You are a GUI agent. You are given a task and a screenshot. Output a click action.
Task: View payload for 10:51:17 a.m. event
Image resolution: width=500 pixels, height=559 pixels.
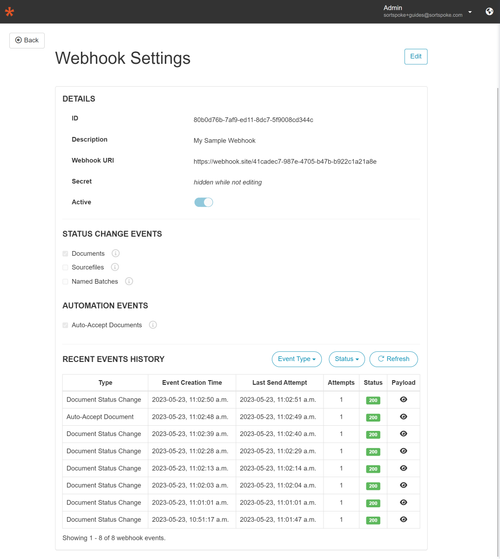point(403,519)
